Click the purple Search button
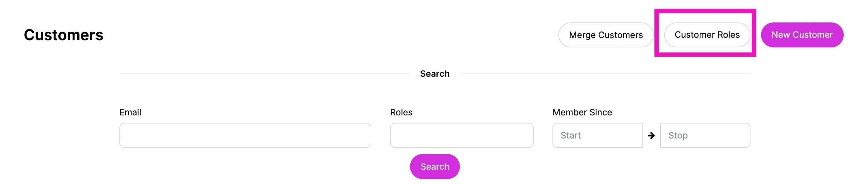 tap(435, 167)
